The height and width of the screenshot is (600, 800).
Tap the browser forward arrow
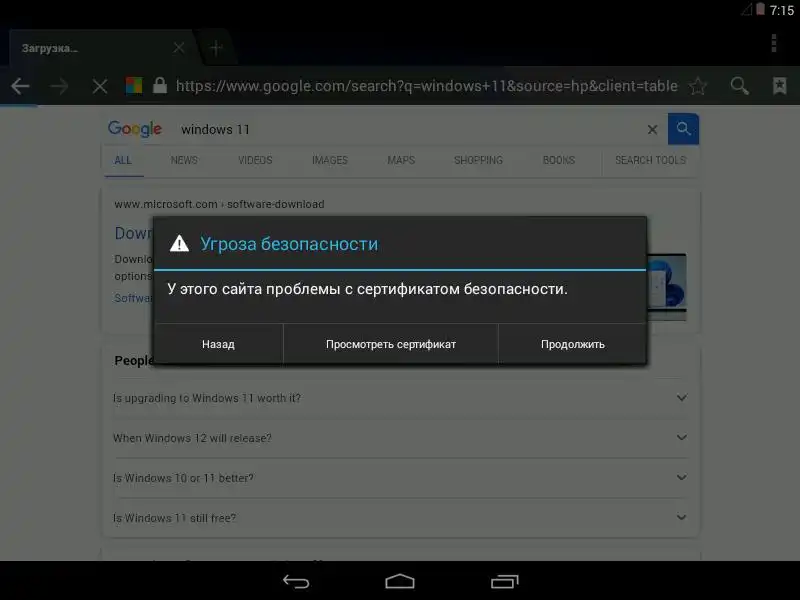point(59,86)
